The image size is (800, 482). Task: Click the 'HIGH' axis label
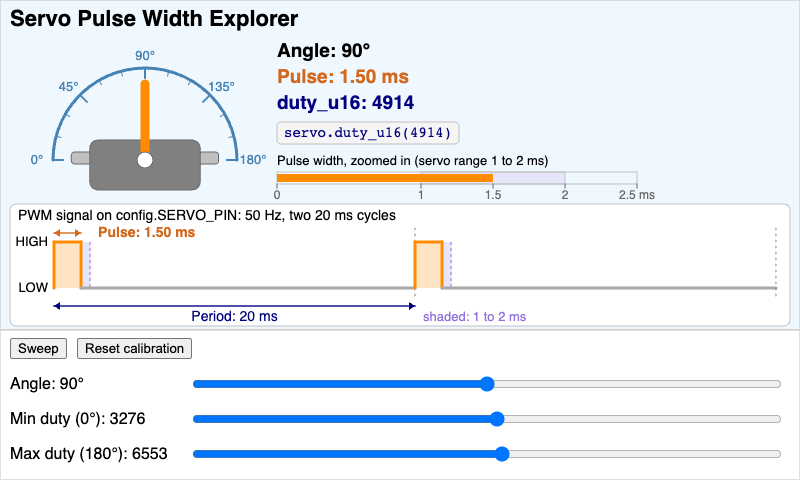32,241
